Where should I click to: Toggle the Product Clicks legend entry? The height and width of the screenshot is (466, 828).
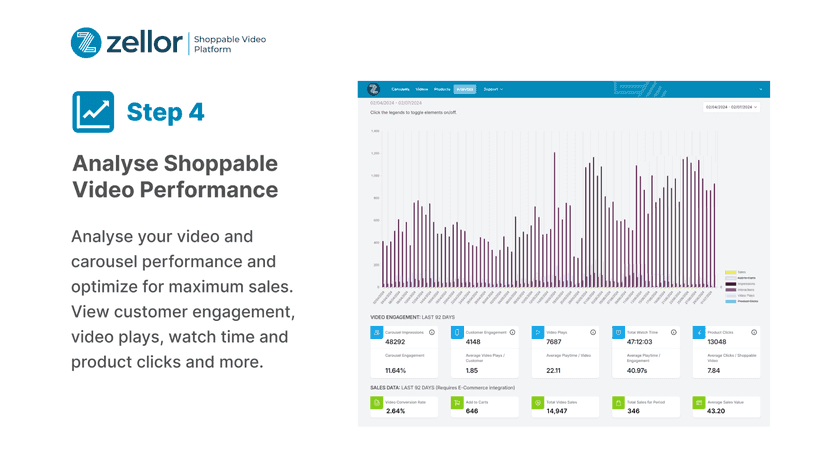[741, 301]
